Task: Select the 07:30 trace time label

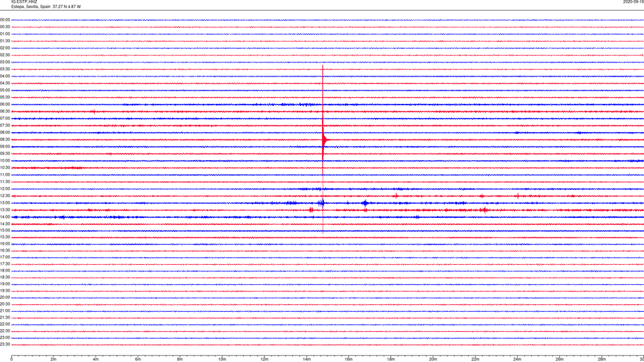Action: [5, 125]
